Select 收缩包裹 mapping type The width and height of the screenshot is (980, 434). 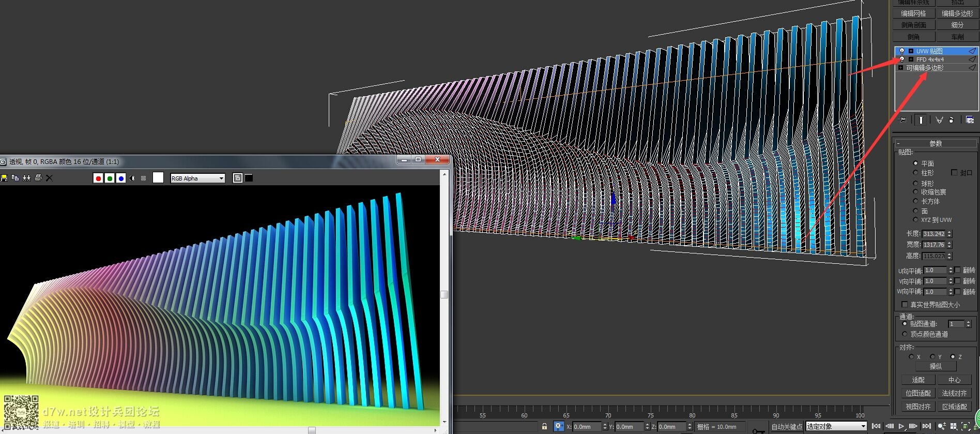pos(915,192)
